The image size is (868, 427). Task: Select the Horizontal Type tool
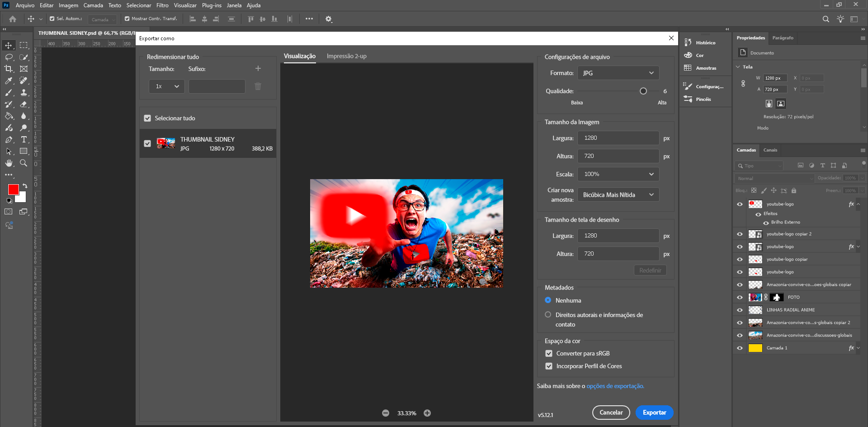click(x=24, y=139)
